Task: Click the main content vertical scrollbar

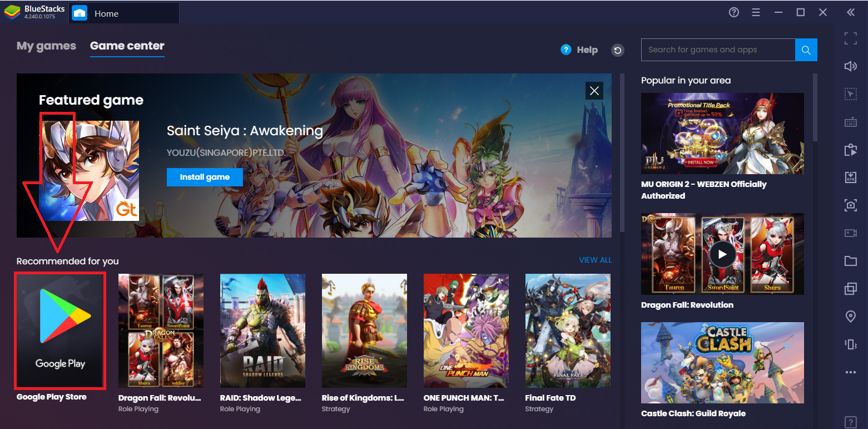Action: [622, 153]
